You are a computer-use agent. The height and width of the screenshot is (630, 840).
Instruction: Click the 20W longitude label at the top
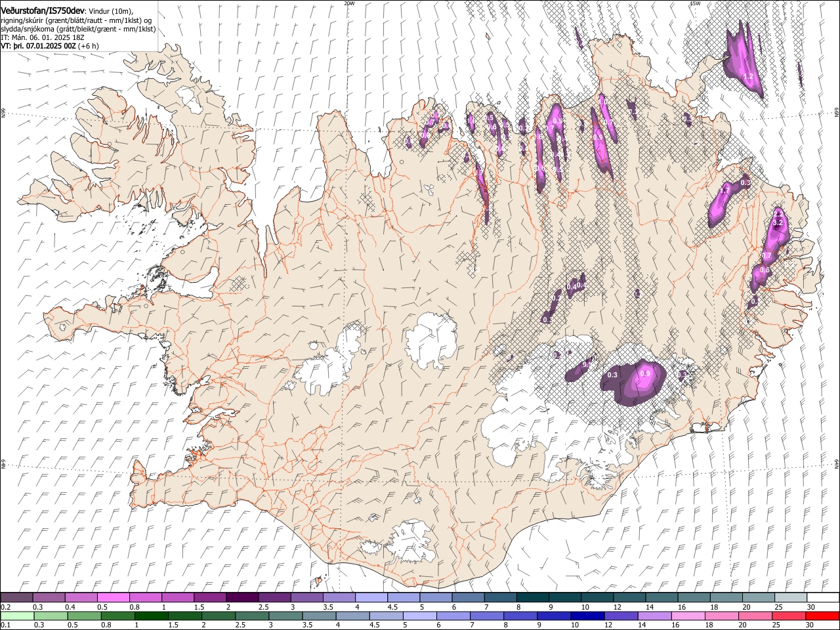point(349,3)
